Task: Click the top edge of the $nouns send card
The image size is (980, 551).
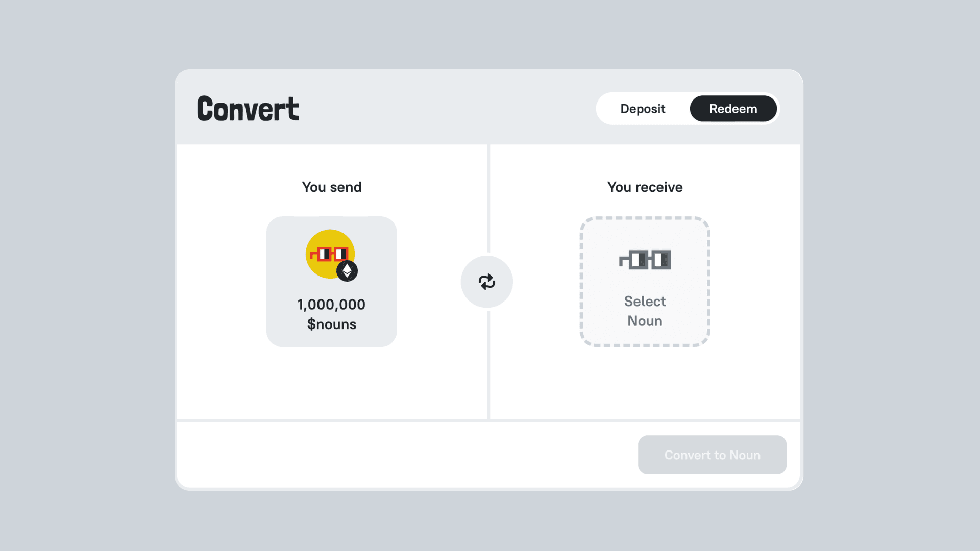Action: tap(331, 218)
